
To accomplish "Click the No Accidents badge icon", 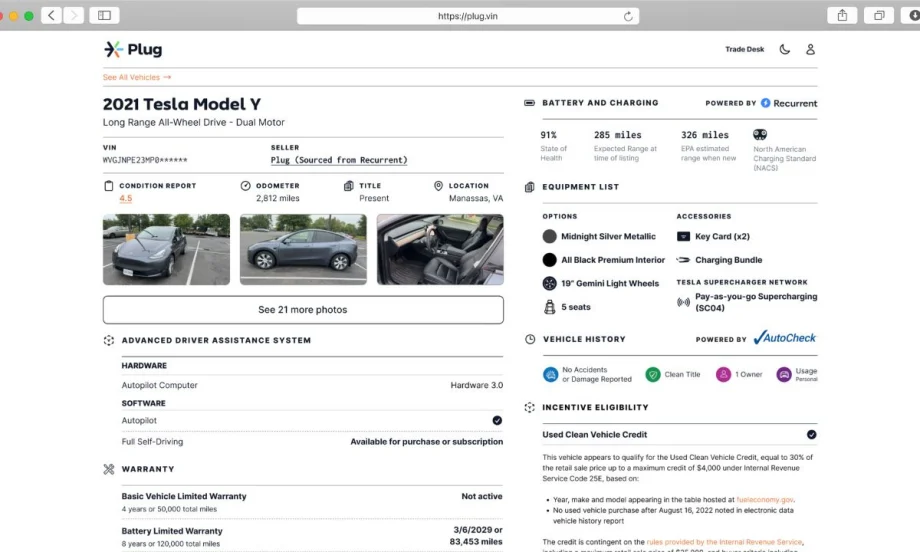I will point(550,374).
